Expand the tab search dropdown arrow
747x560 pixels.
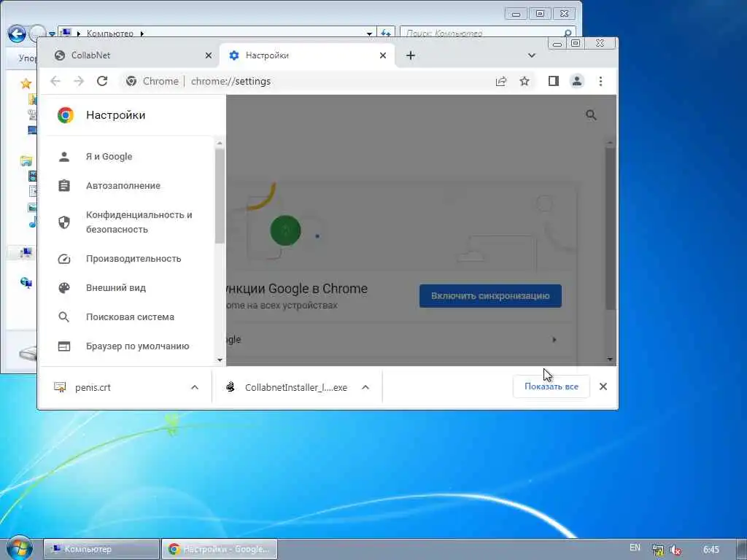click(532, 55)
